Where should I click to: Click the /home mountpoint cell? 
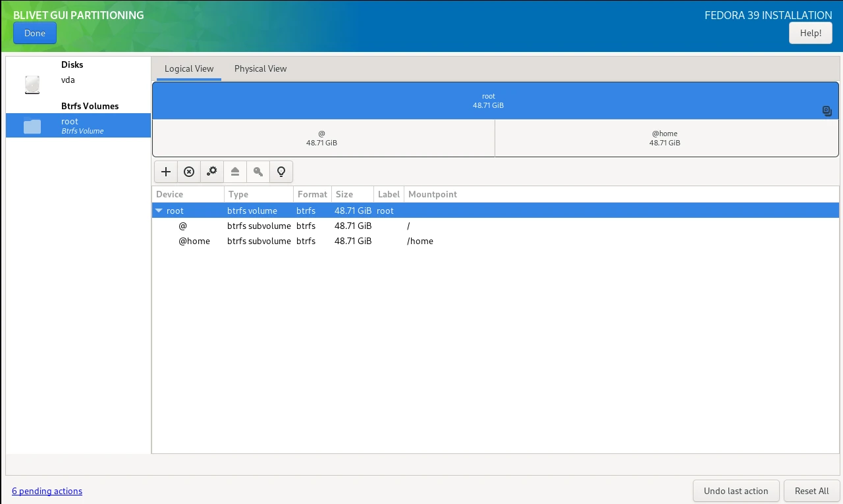coord(420,241)
